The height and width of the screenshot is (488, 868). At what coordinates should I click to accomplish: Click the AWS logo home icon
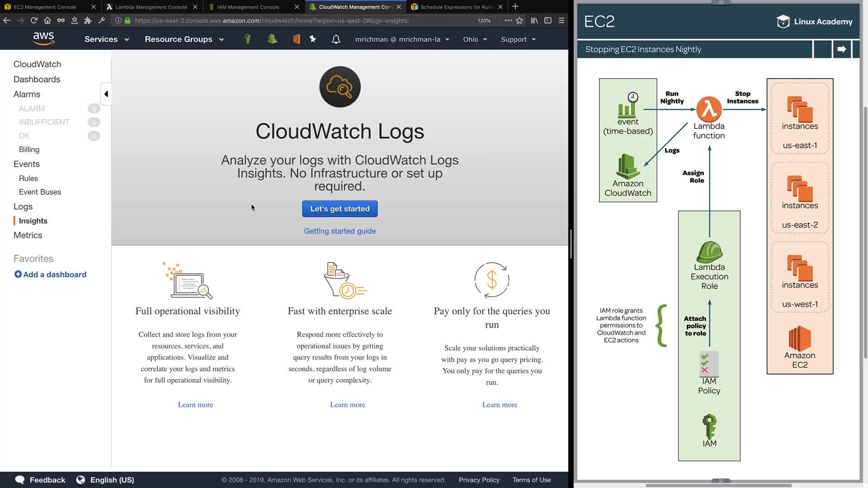43,39
